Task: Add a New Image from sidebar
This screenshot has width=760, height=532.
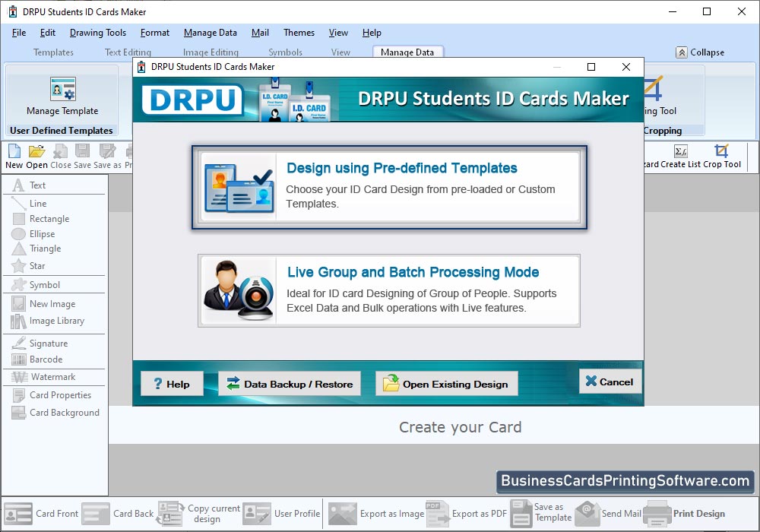Action: click(x=43, y=304)
